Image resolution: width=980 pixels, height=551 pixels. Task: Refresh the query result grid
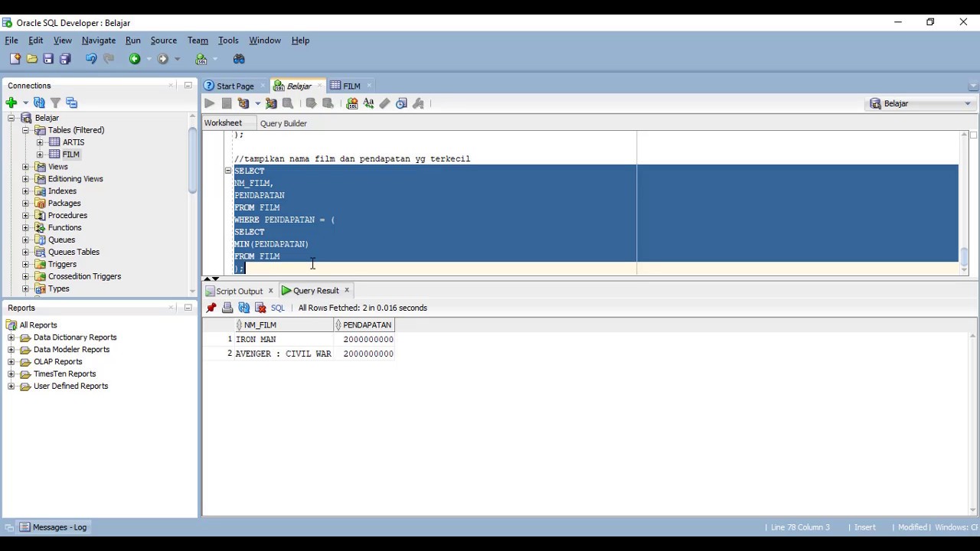coord(244,308)
